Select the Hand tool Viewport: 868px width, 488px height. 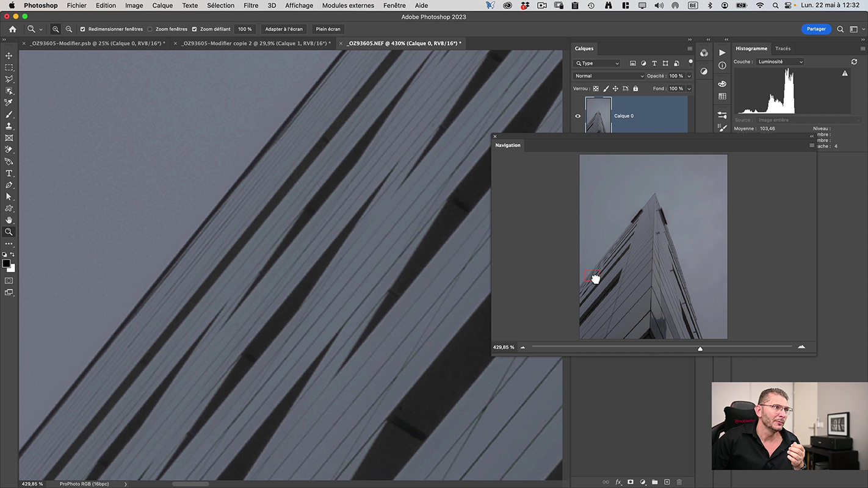pos(9,220)
